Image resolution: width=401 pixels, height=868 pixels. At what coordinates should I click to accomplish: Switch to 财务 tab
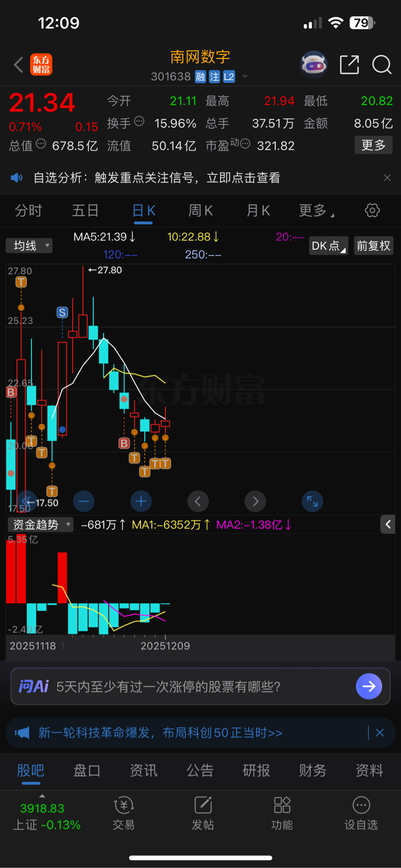pyautogui.click(x=313, y=770)
